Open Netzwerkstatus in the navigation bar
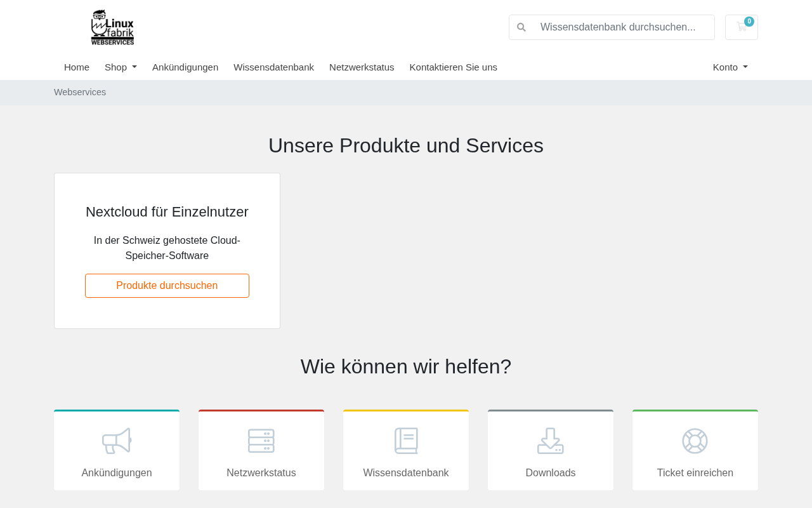 click(362, 67)
